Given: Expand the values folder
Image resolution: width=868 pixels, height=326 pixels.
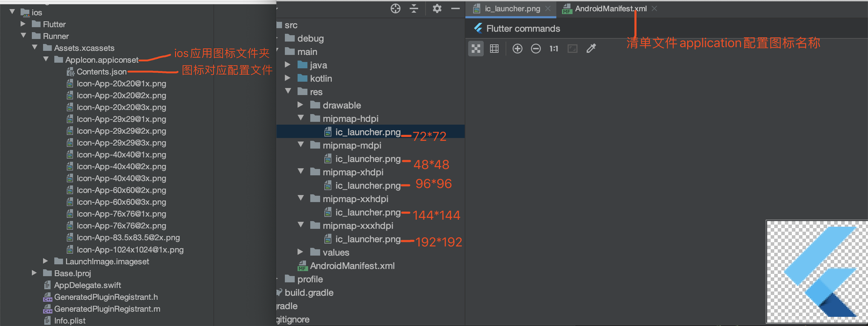Looking at the screenshot, I should tap(300, 252).
